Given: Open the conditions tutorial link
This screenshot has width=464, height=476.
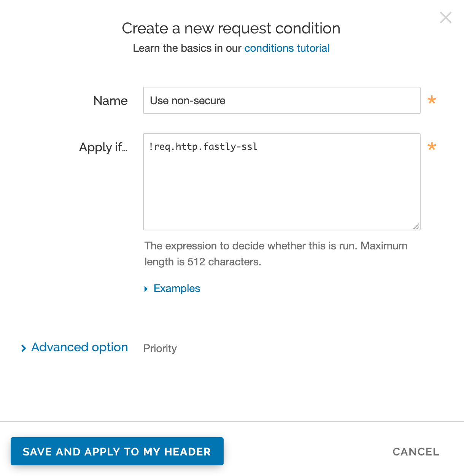Looking at the screenshot, I should click(286, 48).
